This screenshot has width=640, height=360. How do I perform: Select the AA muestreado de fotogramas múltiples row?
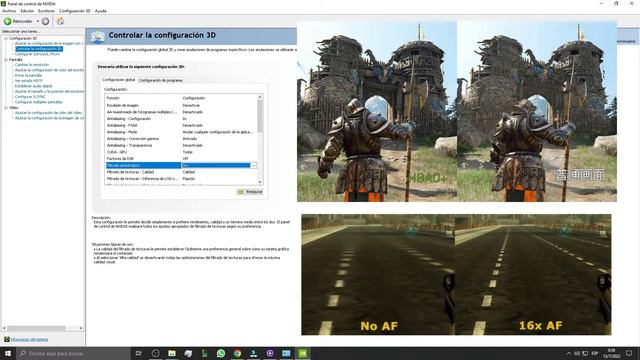[181, 112]
